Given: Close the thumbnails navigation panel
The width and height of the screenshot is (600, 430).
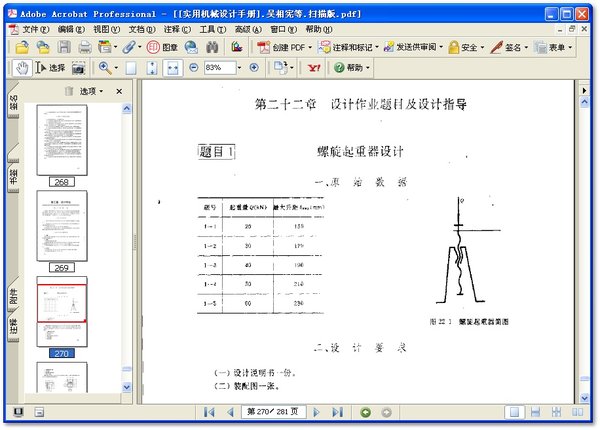Looking at the screenshot, I should pyautogui.click(x=119, y=91).
